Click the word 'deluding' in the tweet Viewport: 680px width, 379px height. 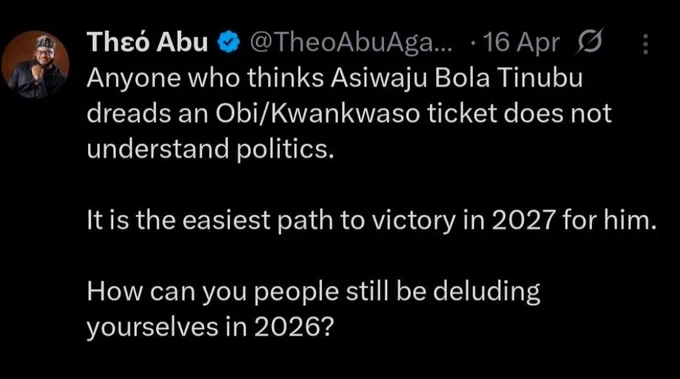[x=487, y=291]
